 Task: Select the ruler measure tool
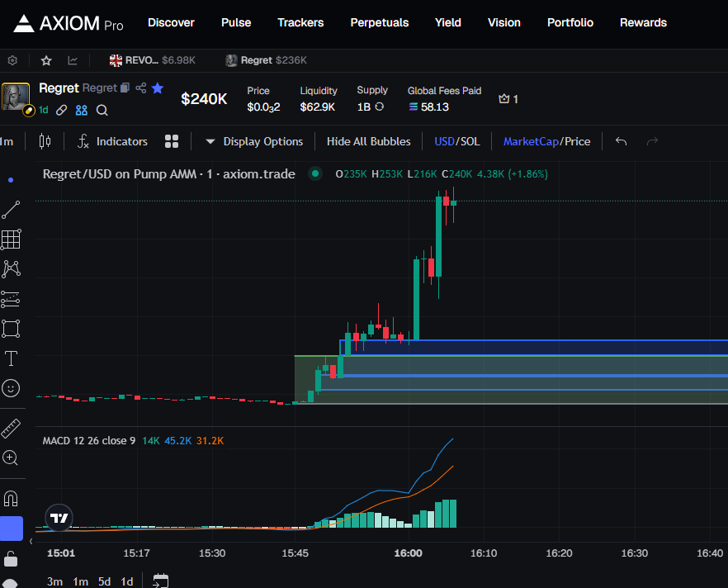11,429
